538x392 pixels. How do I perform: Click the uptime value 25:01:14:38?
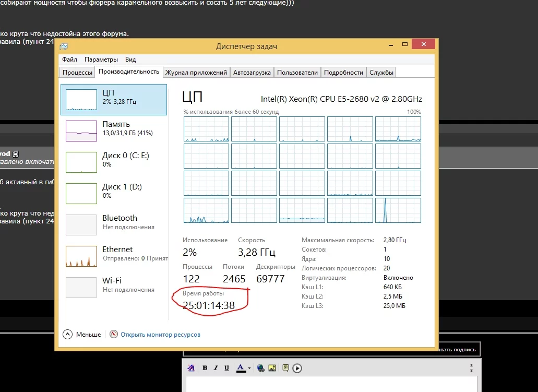(x=209, y=305)
